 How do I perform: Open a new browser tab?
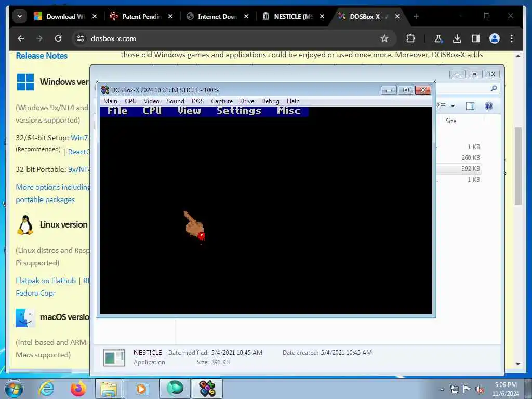point(416,16)
